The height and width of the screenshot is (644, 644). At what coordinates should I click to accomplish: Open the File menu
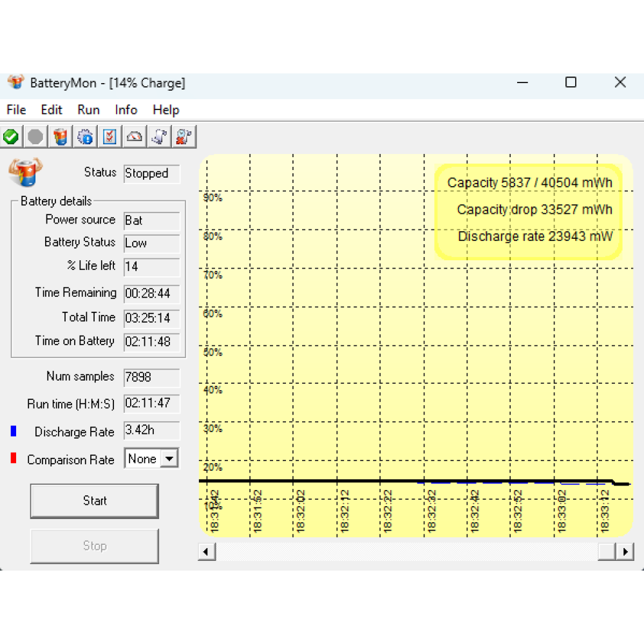point(16,110)
